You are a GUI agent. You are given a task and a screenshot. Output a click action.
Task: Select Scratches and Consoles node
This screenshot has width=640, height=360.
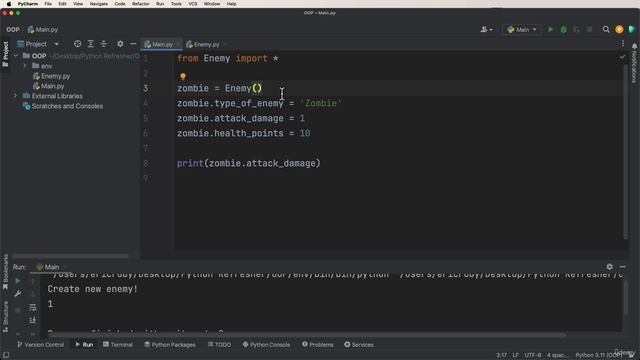tap(63, 106)
